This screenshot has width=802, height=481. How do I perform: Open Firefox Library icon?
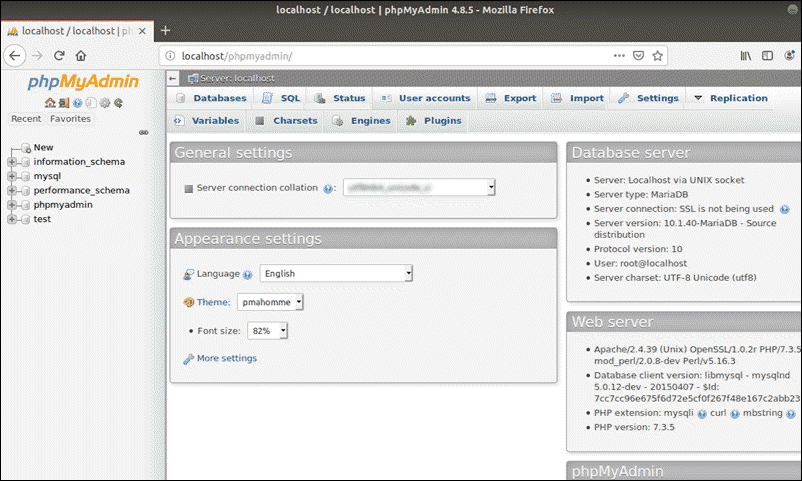click(746, 56)
